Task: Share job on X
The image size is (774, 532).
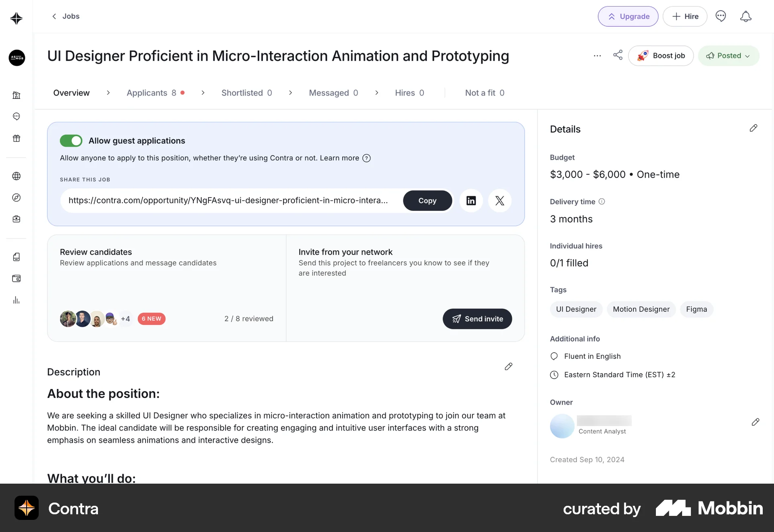Action: (499, 201)
